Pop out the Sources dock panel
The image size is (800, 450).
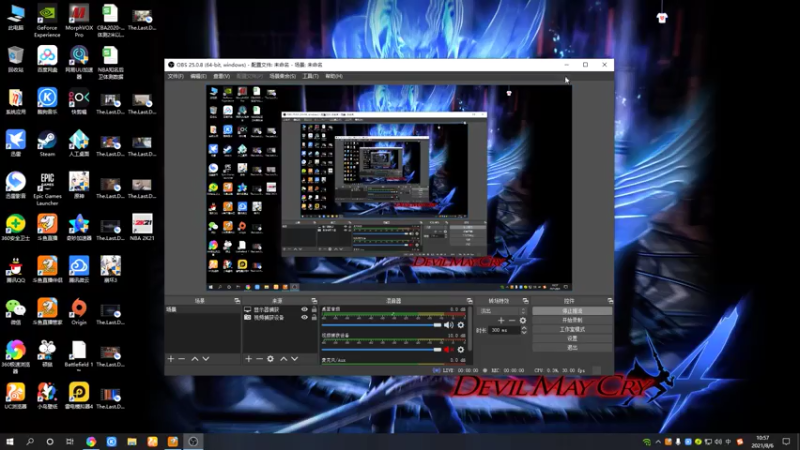(314, 301)
